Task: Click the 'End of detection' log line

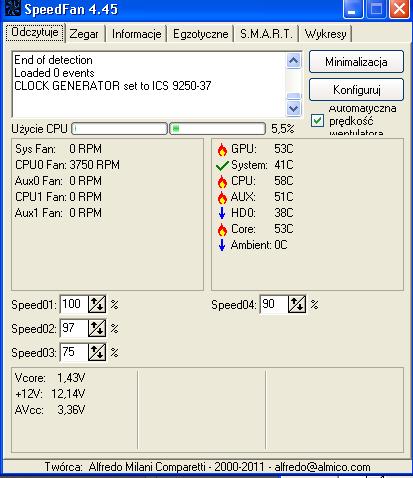Action: pos(53,60)
